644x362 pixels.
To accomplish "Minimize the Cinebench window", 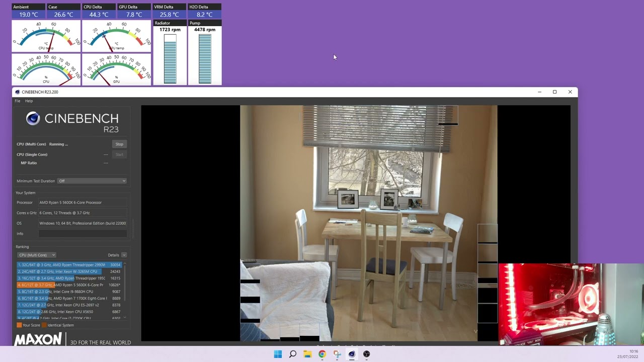I will (x=539, y=92).
